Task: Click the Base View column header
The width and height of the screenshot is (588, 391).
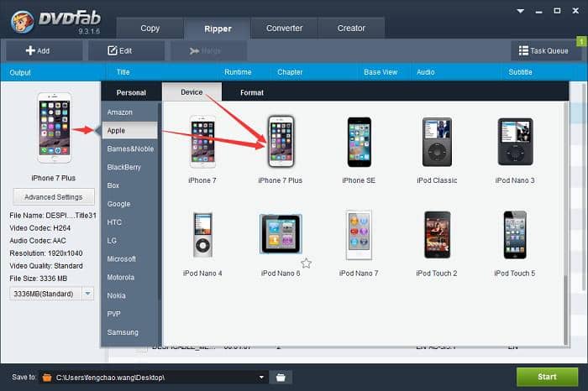Action: pos(381,72)
